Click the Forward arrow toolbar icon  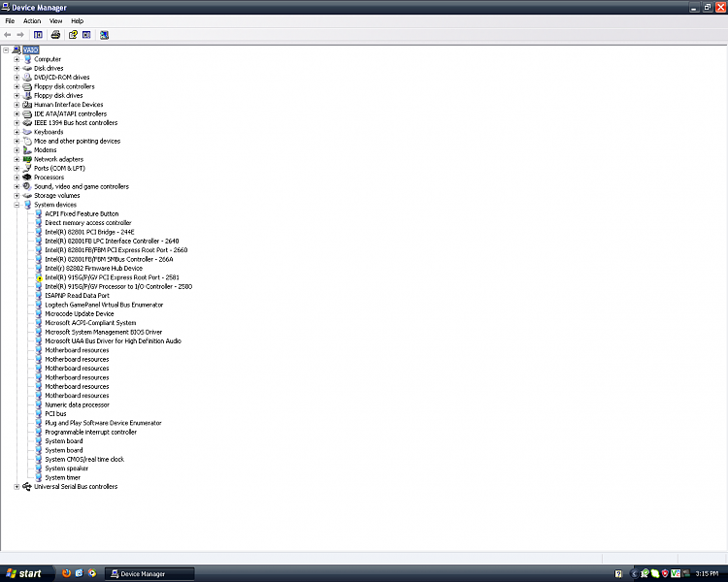(20, 35)
